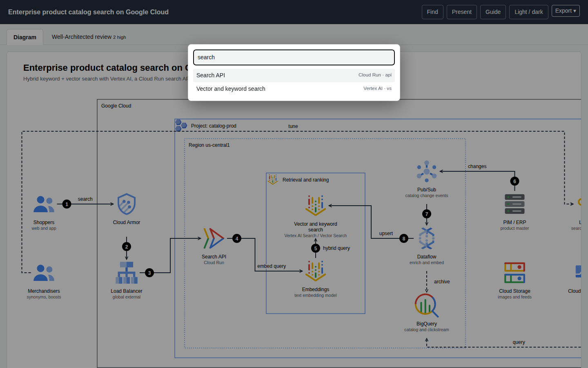Select the BigQuery icon
This screenshot has height=368, width=588.
click(x=427, y=305)
